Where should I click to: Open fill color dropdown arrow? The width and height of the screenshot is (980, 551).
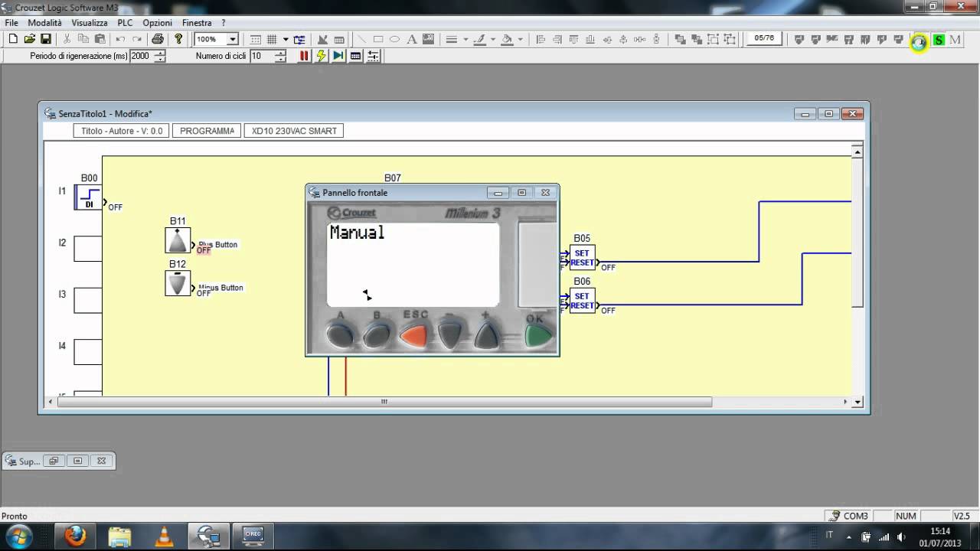coord(521,39)
